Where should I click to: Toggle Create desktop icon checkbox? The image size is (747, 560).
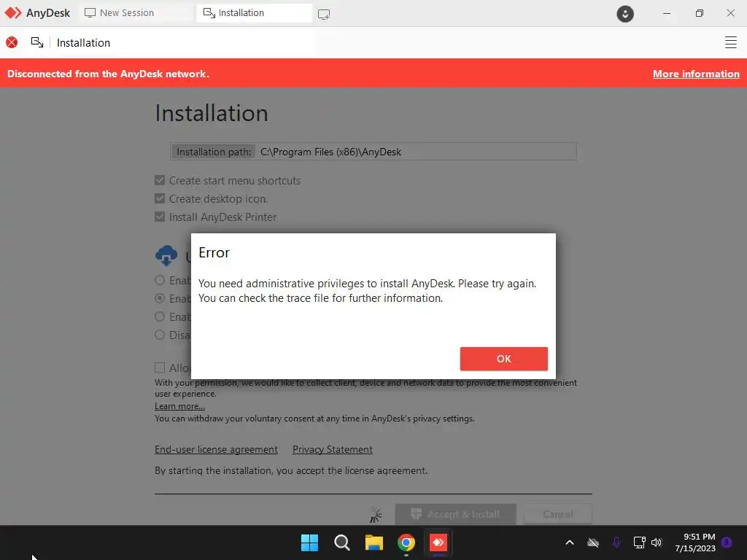[160, 198]
